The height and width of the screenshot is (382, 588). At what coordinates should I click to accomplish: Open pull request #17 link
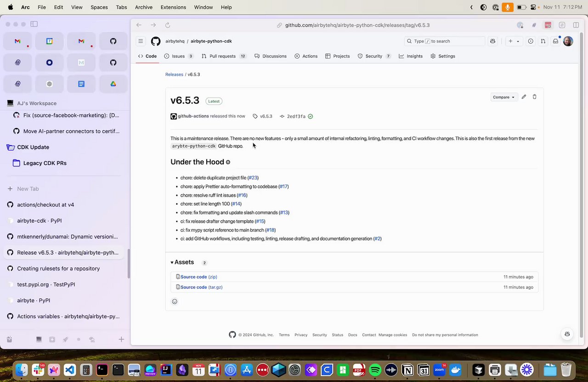coord(283,187)
